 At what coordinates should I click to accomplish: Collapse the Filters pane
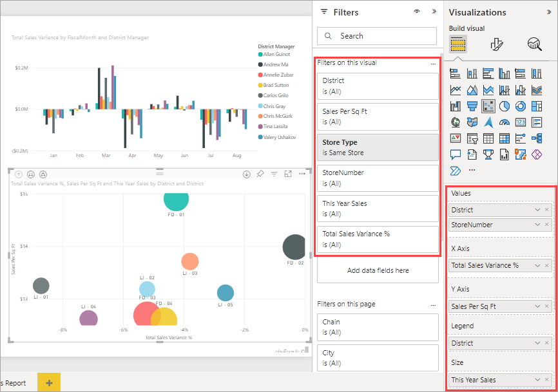pos(434,12)
